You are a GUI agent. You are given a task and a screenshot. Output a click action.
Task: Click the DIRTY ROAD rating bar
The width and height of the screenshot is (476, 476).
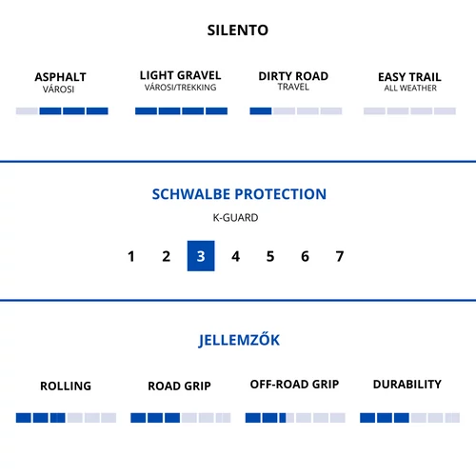[x=296, y=111]
